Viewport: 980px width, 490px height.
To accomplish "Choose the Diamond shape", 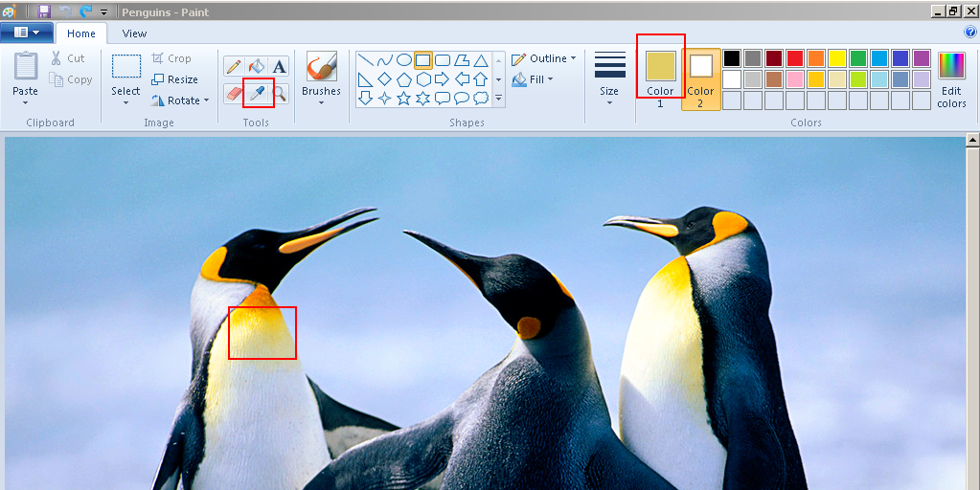I will [385, 79].
